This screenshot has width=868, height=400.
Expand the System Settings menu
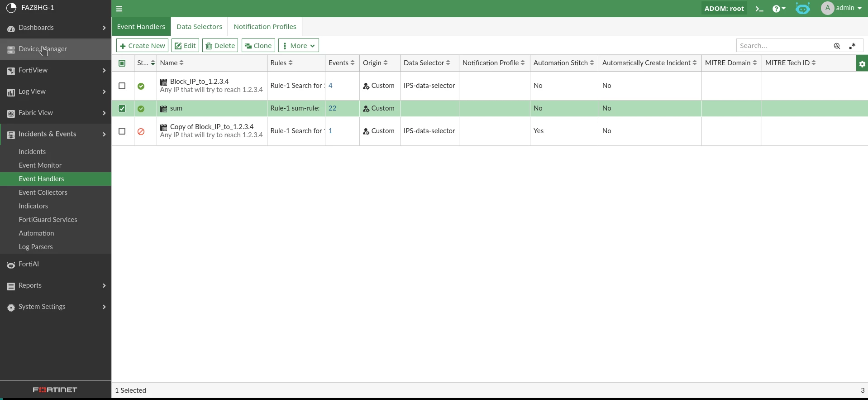coord(56,307)
